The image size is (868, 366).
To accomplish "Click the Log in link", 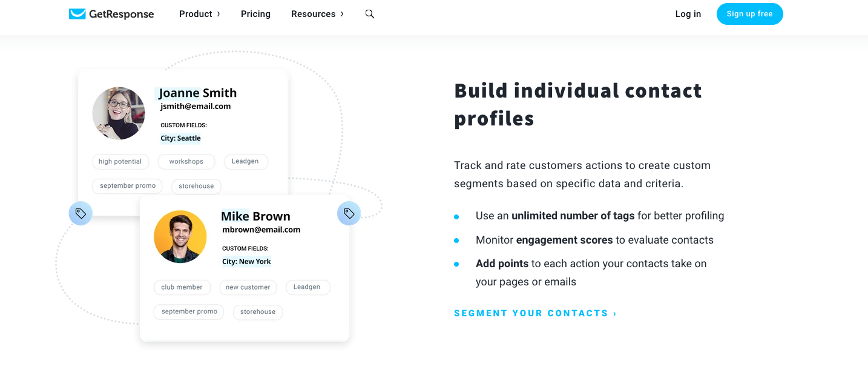I will click(688, 14).
